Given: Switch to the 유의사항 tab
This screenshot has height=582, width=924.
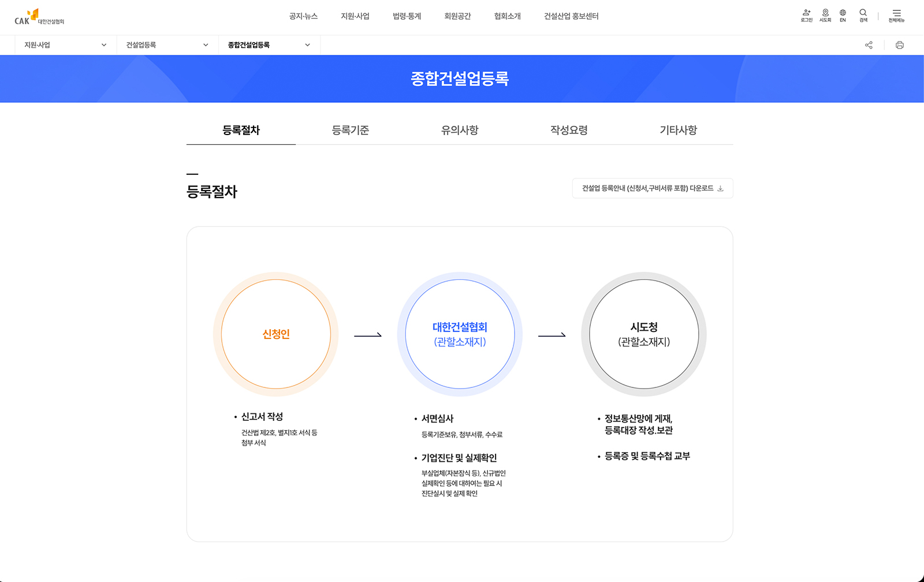Looking at the screenshot, I should pyautogui.click(x=460, y=130).
